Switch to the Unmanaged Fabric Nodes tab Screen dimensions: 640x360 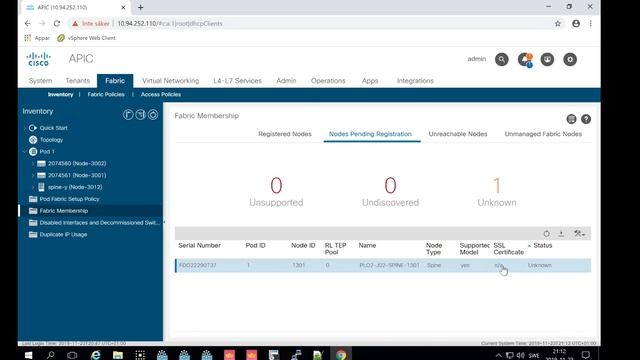543,134
